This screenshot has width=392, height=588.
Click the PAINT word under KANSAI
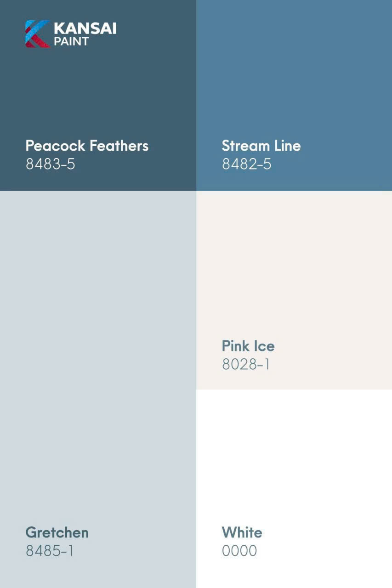(x=71, y=41)
